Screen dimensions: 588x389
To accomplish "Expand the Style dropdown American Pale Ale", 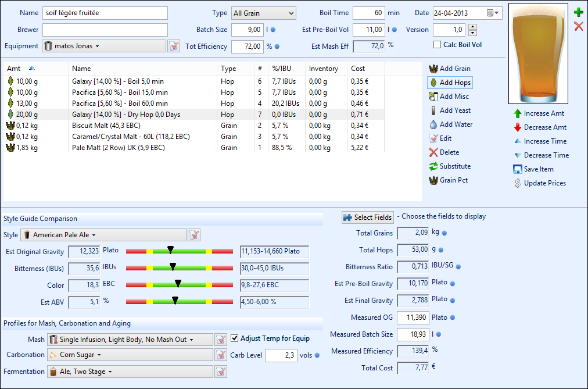I will tap(103, 235).
